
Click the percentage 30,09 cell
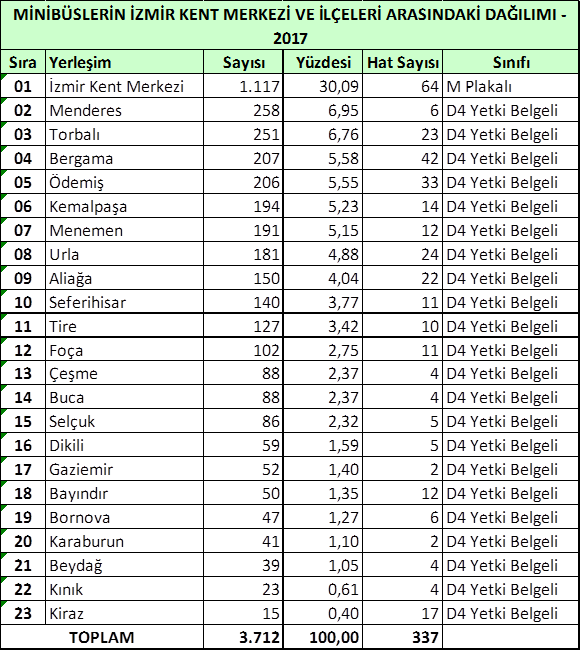point(323,86)
